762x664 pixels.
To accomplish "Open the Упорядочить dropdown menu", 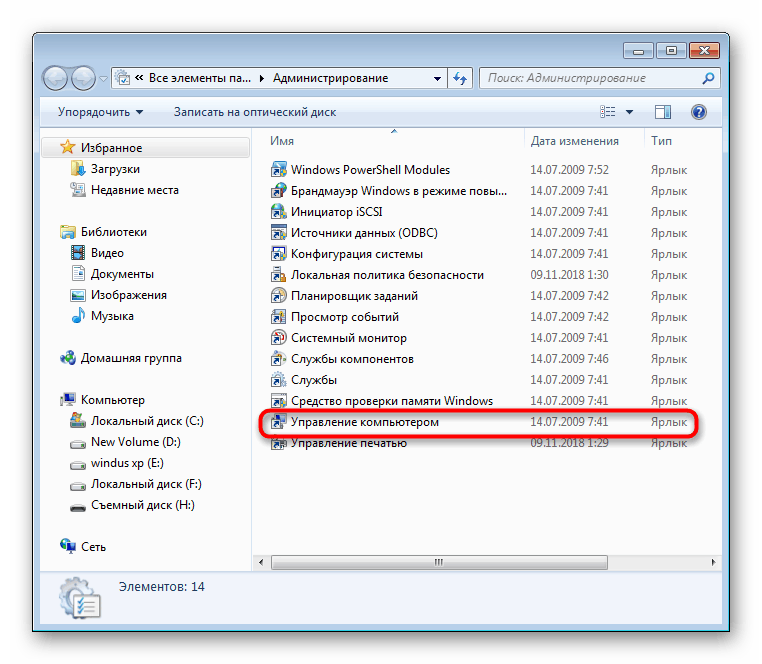I will 100,112.
